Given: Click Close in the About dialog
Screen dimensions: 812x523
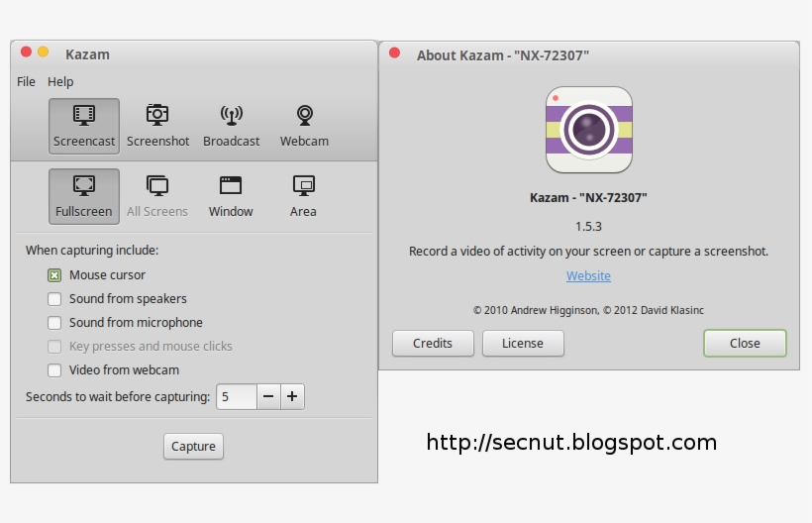Looking at the screenshot, I should (x=745, y=344).
